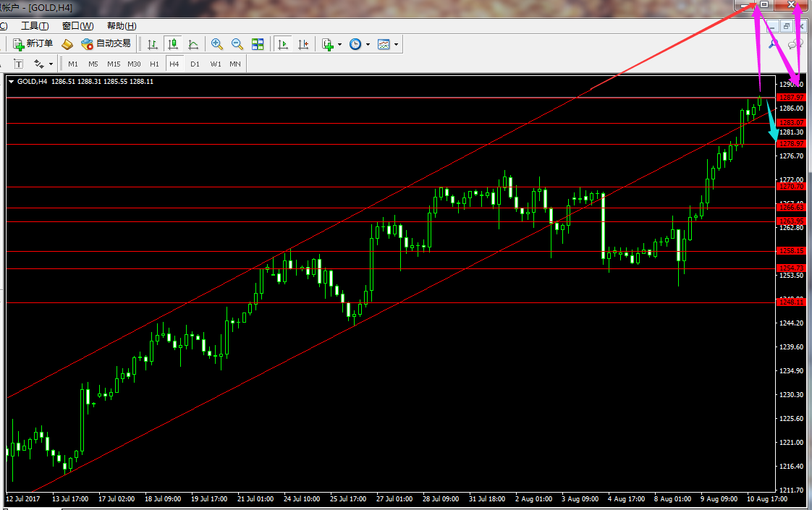Click the chart templates icon
Screen dimensions: 812x510
click(384, 45)
